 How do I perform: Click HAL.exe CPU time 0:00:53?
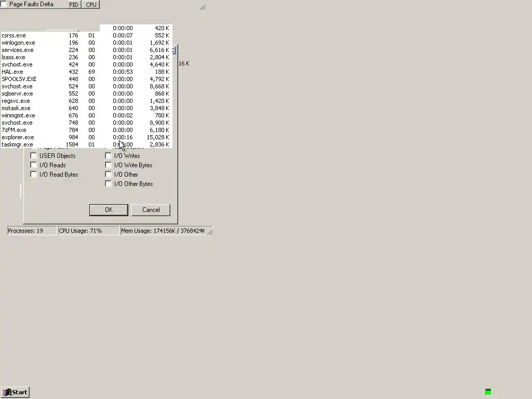pyautogui.click(x=123, y=72)
